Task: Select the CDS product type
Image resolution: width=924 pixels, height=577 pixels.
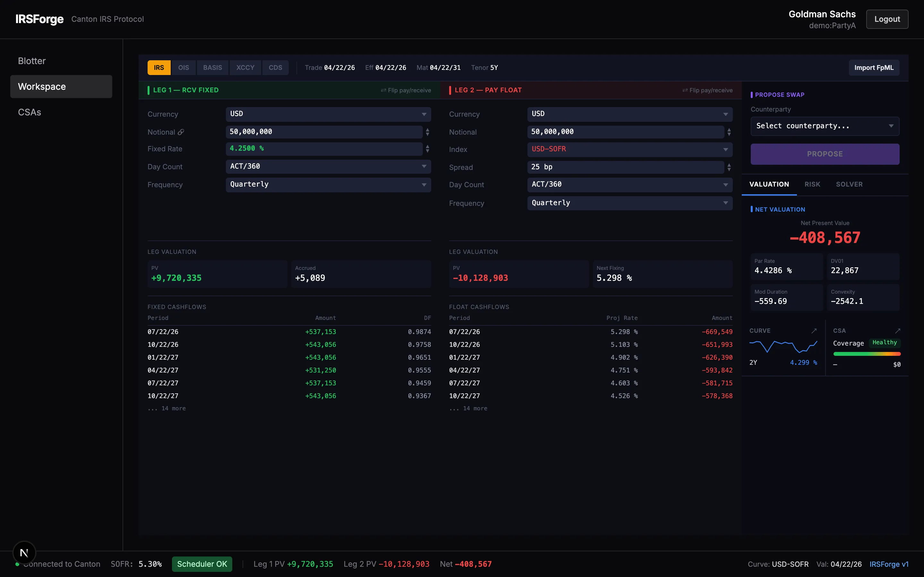Action: [275, 68]
